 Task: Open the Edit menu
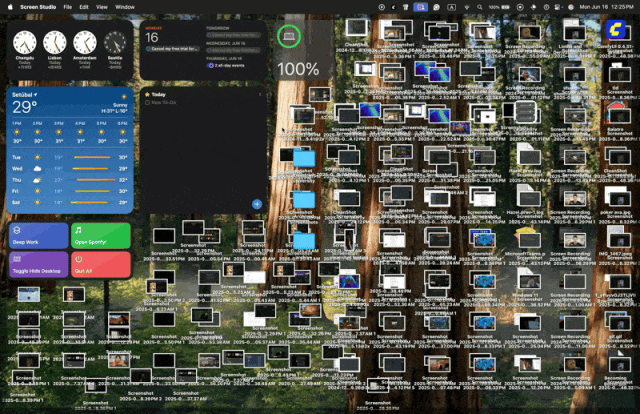(x=84, y=7)
